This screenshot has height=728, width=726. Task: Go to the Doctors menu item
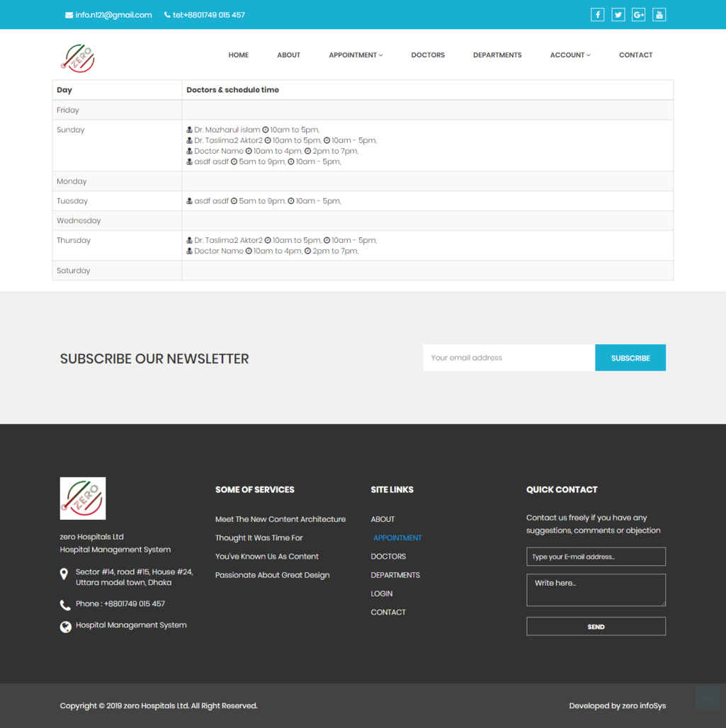coord(428,55)
